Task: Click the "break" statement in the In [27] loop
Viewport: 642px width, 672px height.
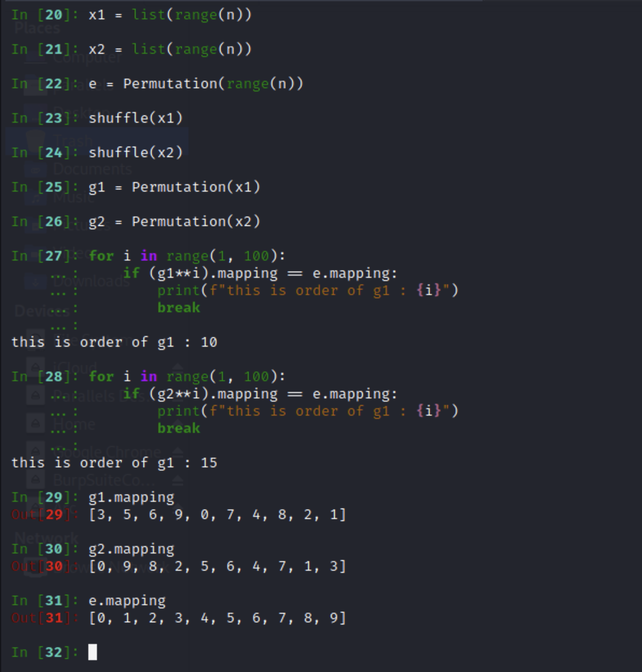Action: click(179, 307)
